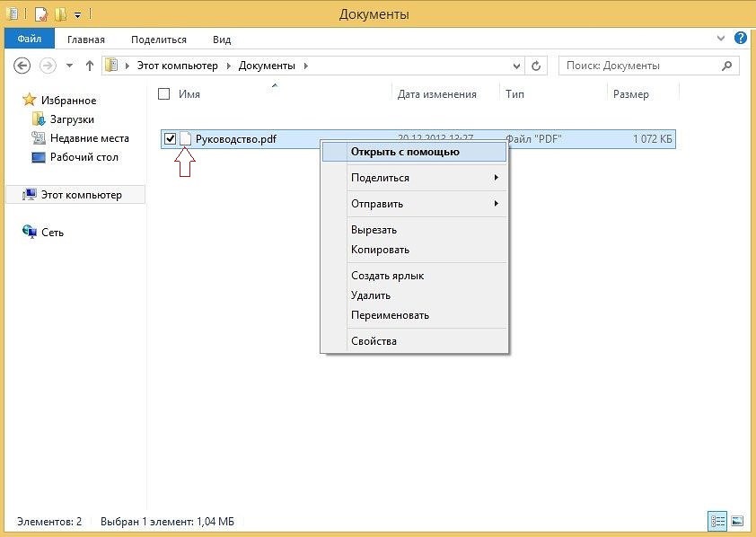756x537 pixels.
Task: Click the 1 072 КБ size cell
Action: [653, 139]
